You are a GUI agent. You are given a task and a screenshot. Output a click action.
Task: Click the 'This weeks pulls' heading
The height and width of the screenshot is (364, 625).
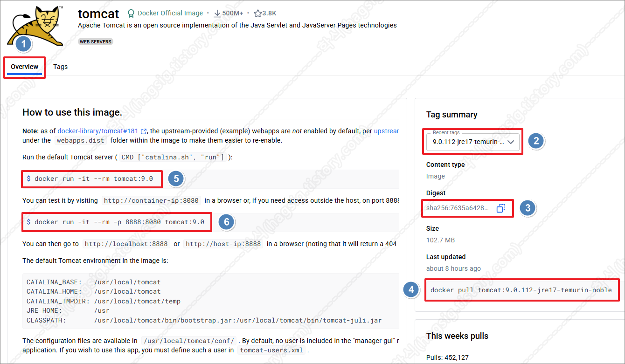coord(458,336)
